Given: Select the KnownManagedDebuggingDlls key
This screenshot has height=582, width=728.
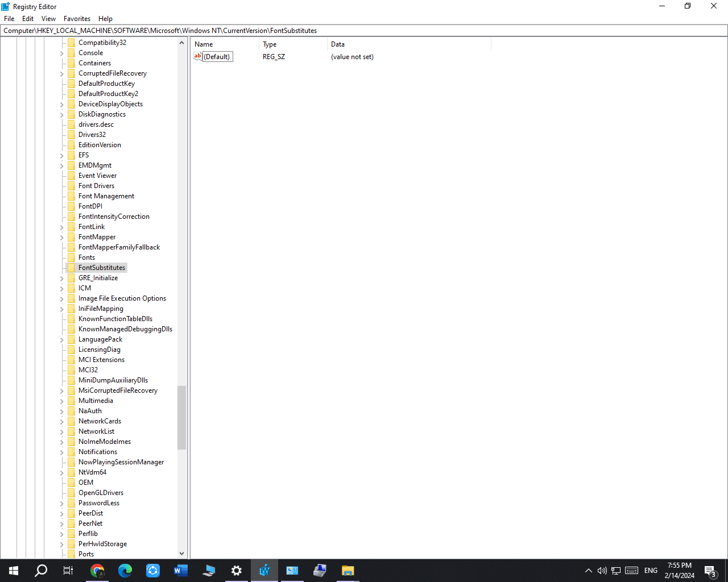Looking at the screenshot, I should pyautogui.click(x=125, y=329).
